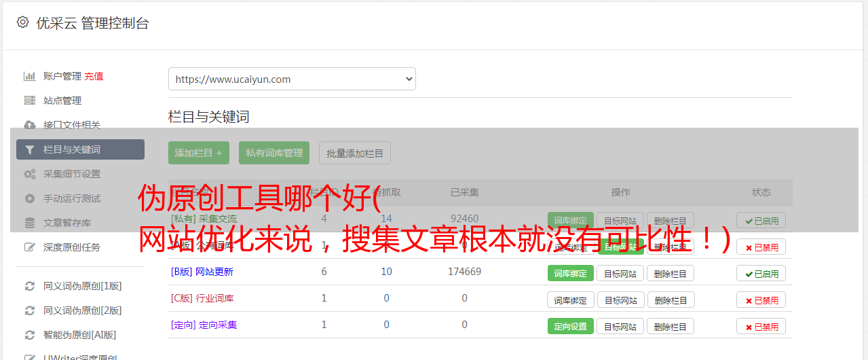Delete the 行业词库 column via 删除栏目
The width and height of the screenshot is (868, 360).
pos(671,300)
